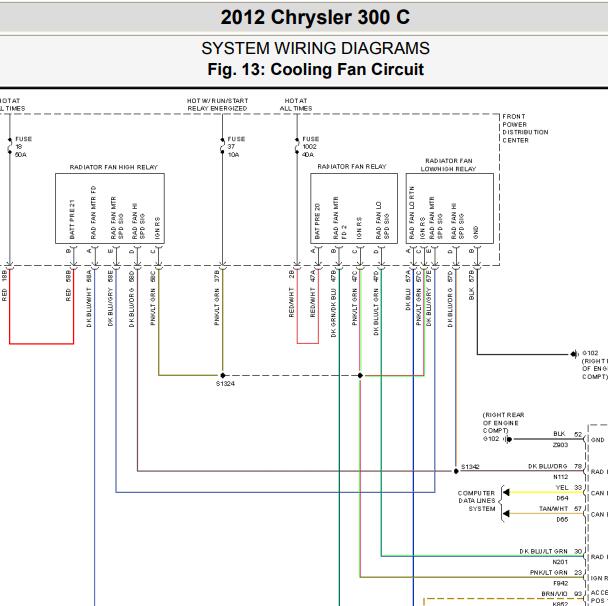Screen dimensions: 608x606
Task: Click the "RADIATOR FAN RELAY" label
Action: coord(352,166)
